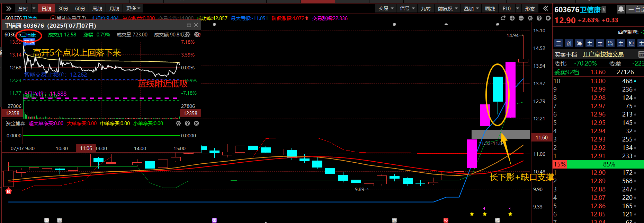Click the 创 tag icon
This screenshot has height=223, width=644.
pos(569,43)
